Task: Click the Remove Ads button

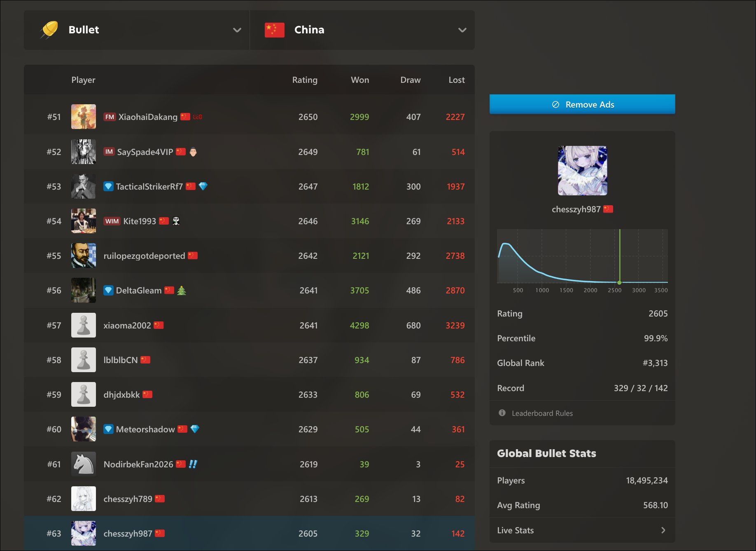Action: pos(582,104)
